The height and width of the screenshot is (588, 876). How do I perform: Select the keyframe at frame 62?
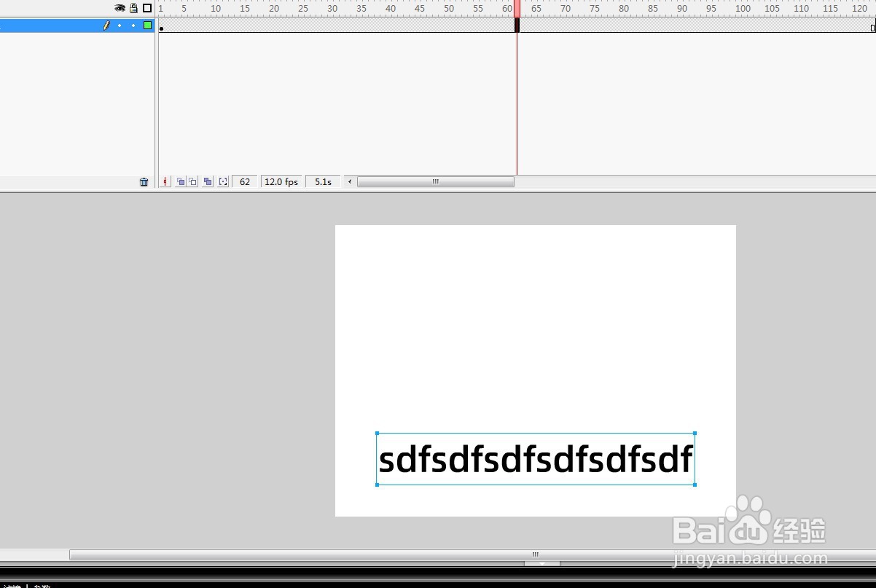tap(517, 26)
